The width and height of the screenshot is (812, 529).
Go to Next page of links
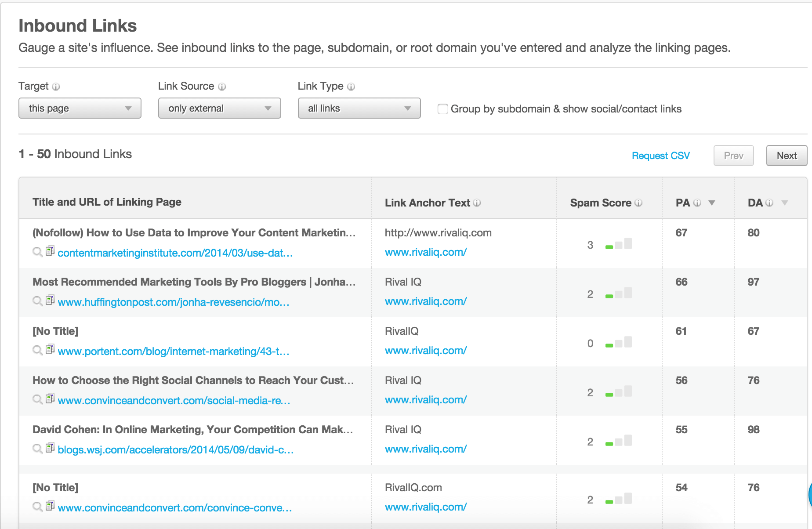(x=787, y=156)
